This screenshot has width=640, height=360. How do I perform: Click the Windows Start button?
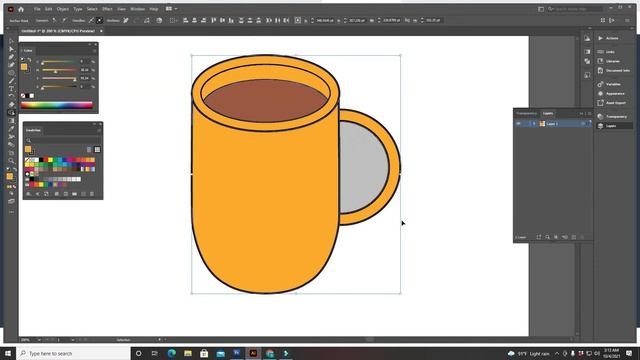[8, 353]
